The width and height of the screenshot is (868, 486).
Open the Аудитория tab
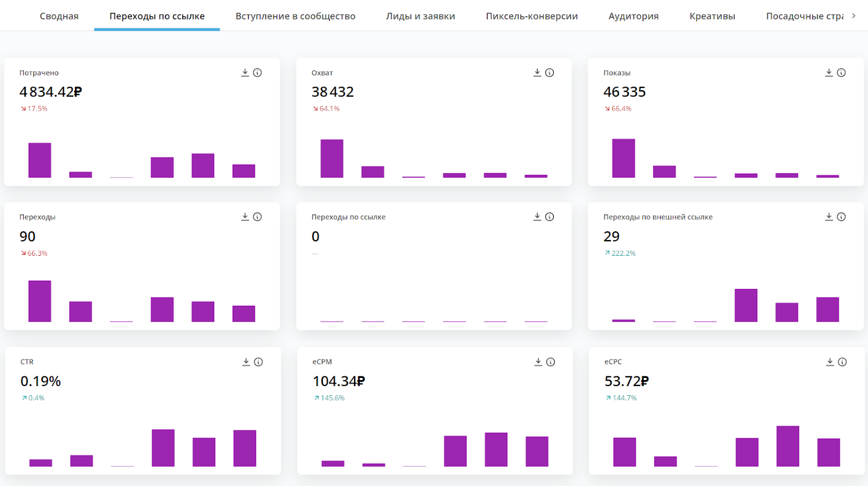pyautogui.click(x=633, y=16)
